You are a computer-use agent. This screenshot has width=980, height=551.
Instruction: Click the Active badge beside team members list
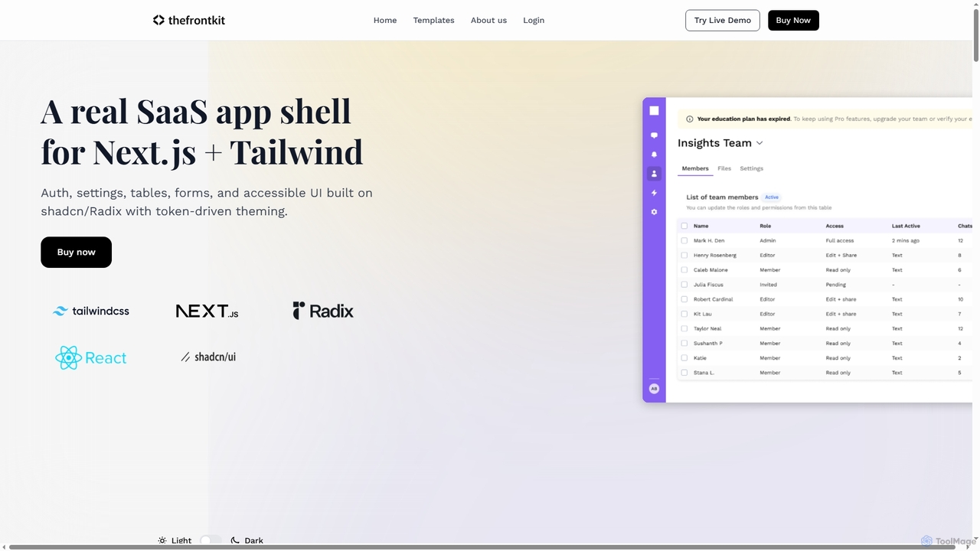point(772,197)
